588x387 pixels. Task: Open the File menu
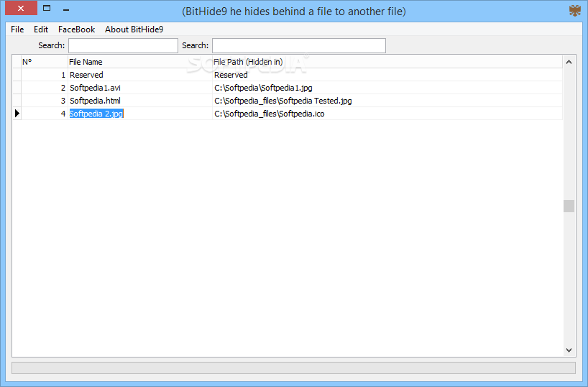pos(17,29)
